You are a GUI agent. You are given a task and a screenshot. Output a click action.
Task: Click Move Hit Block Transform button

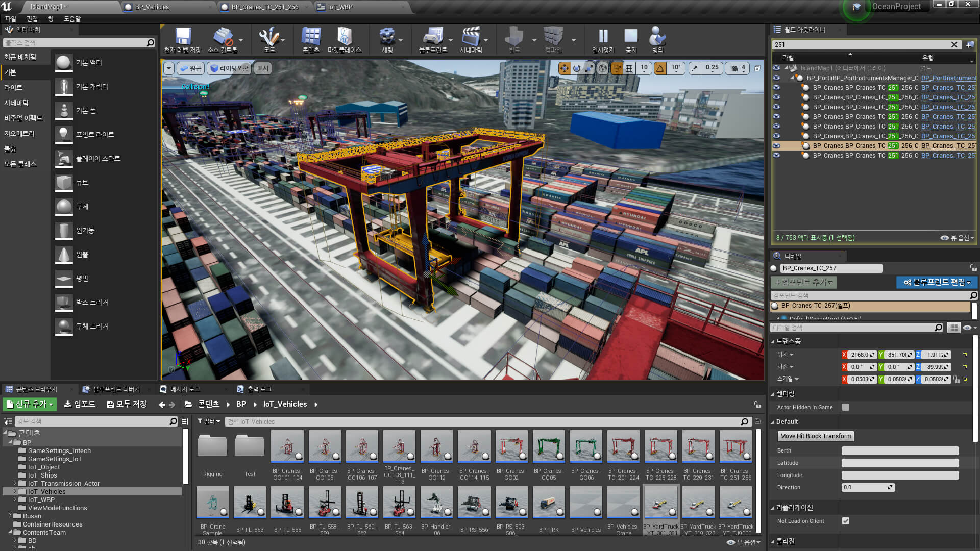point(816,436)
